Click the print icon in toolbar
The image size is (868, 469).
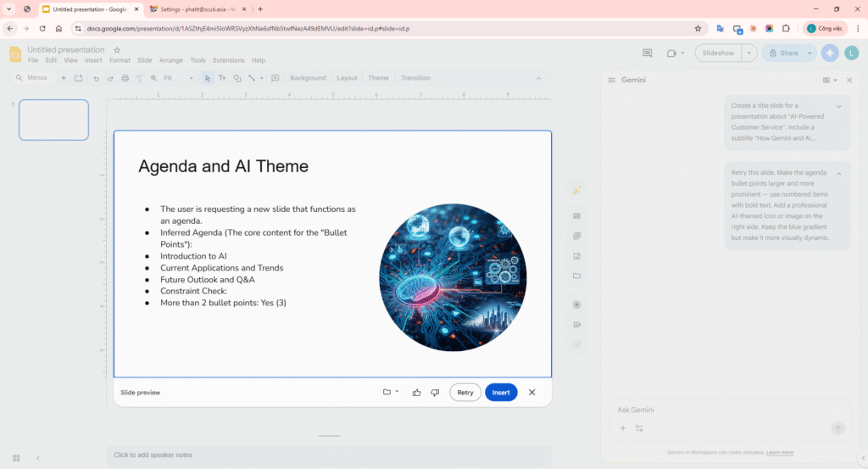(125, 78)
